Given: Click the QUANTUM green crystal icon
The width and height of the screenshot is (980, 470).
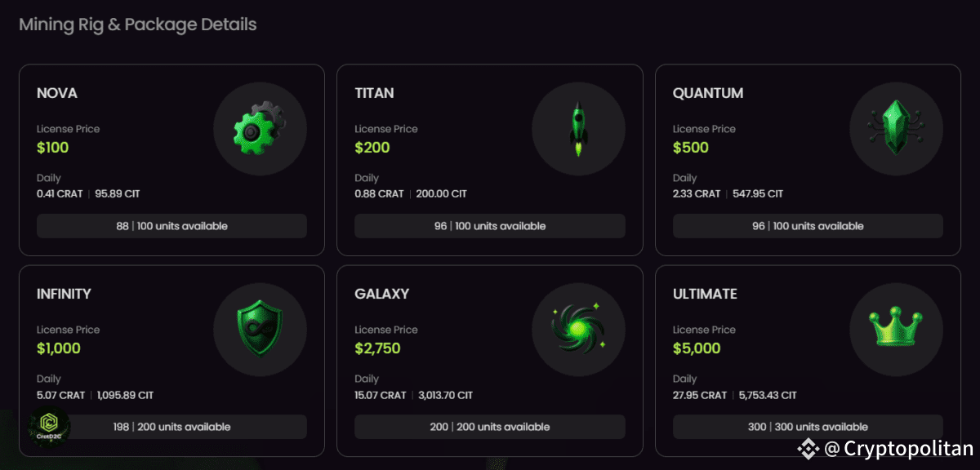Looking at the screenshot, I should coord(897,128).
